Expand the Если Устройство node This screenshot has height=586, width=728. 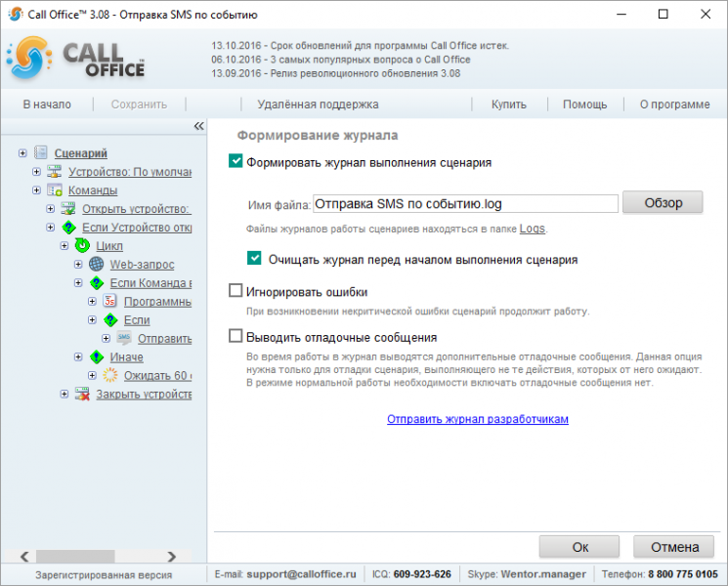coord(50,228)
